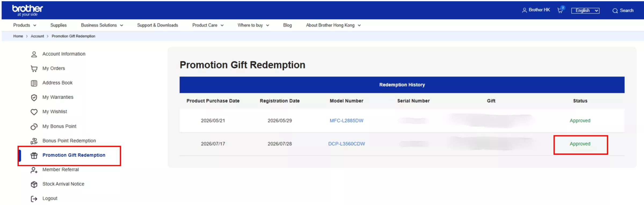Go to Account breadcrumb link

37,36
